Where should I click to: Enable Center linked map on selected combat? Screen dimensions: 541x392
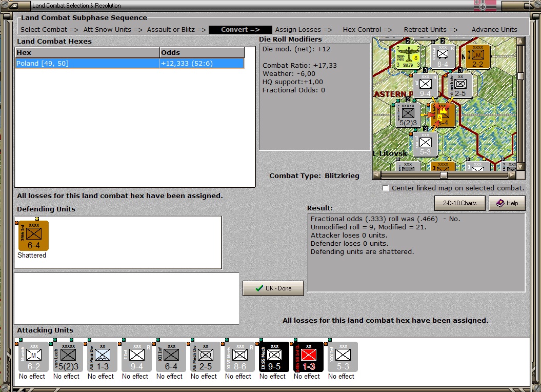point(386,188)
